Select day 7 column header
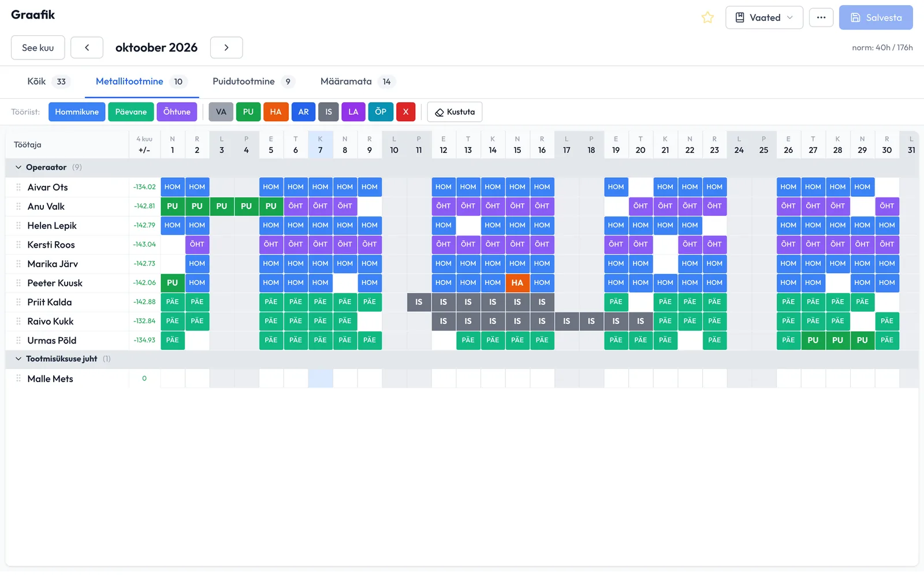The image size is (924, 579). tap(321, 144)
